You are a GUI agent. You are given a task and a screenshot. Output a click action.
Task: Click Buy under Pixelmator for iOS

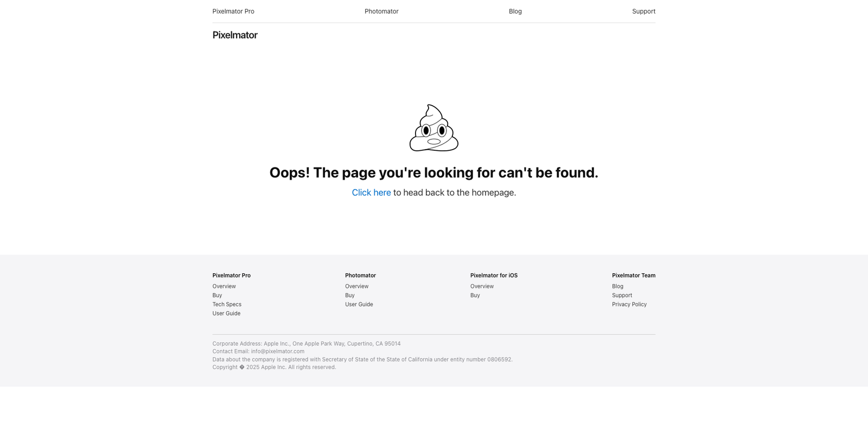475,295
